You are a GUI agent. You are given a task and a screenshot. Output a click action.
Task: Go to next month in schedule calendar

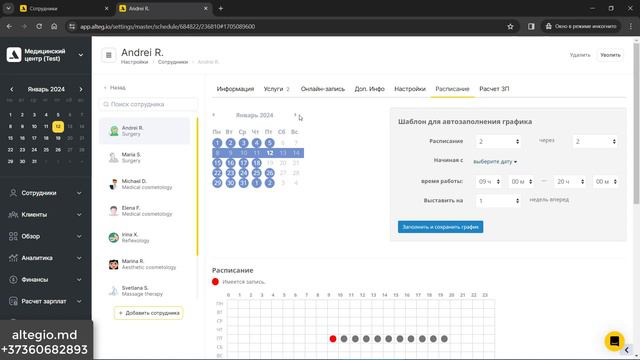[295, 115]
